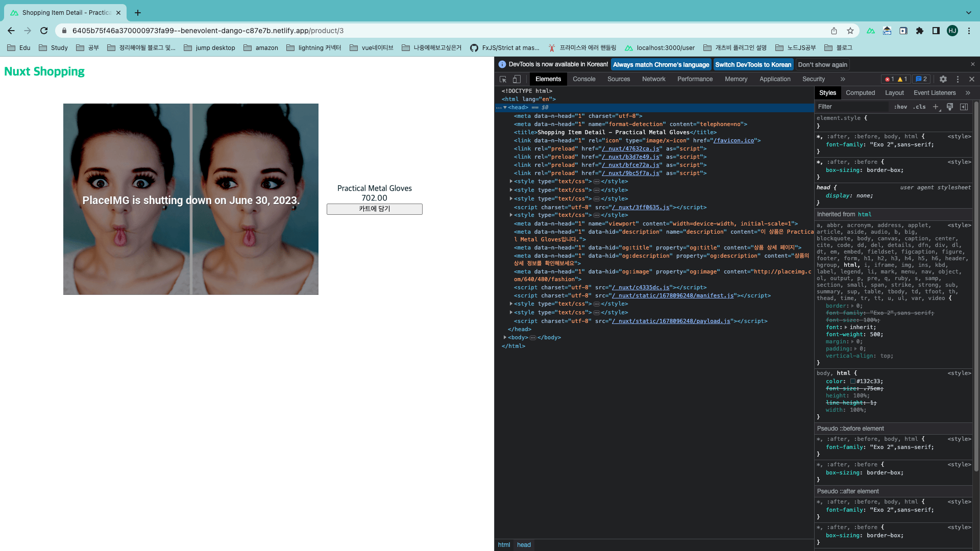
Task: Open the HJ profile avatar
Action: [x=952, y=31]
